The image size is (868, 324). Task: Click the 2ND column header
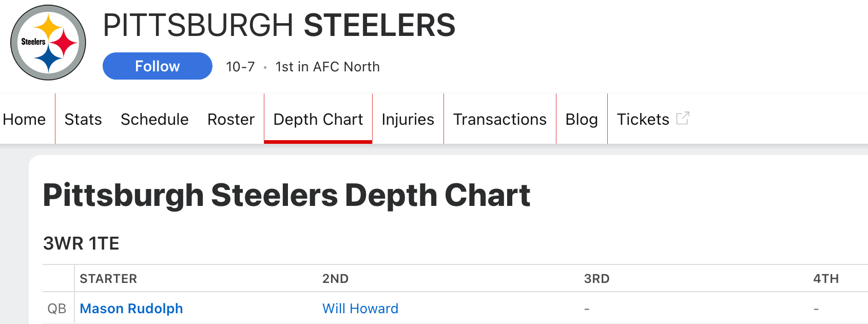coord(335,279)
